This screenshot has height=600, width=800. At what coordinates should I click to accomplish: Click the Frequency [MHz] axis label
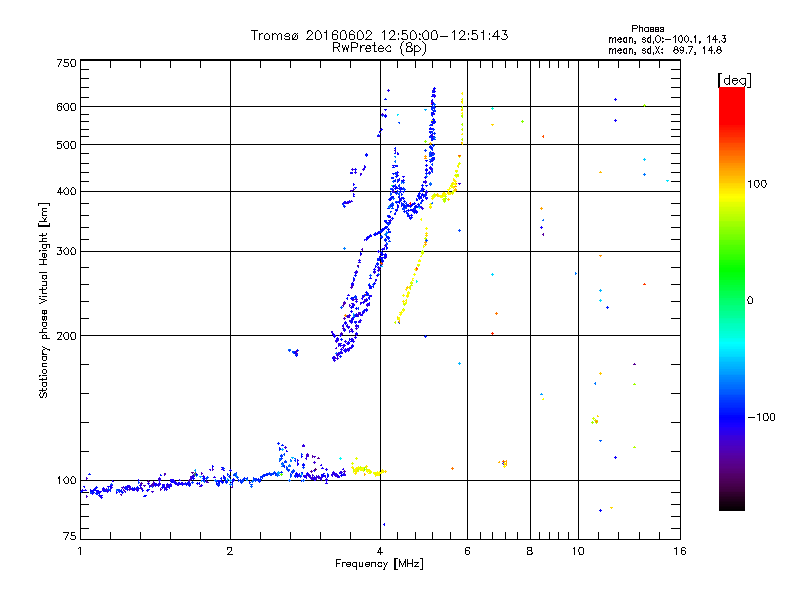click(379, 565)
